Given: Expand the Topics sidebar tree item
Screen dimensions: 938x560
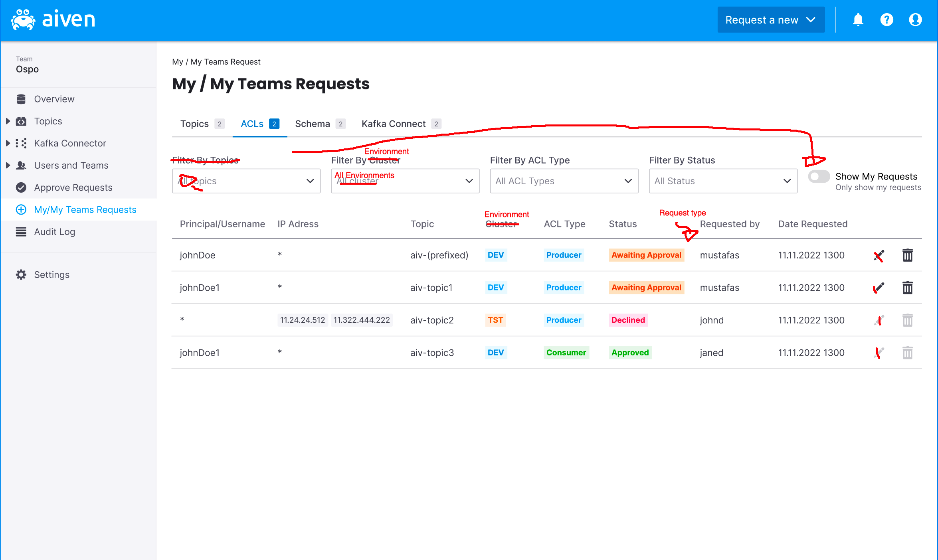Looking at the screenshot, I should click(x=8, y=121).
